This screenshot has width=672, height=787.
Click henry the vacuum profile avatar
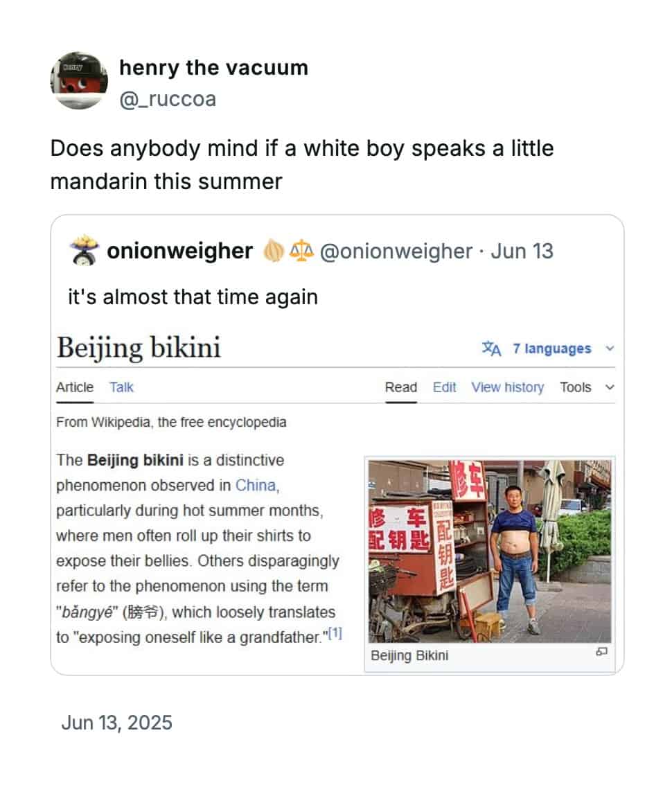(78, 80)
